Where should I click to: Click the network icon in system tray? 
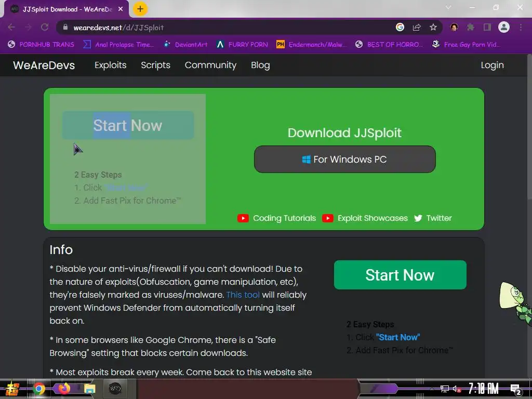(x=445, y=389)
